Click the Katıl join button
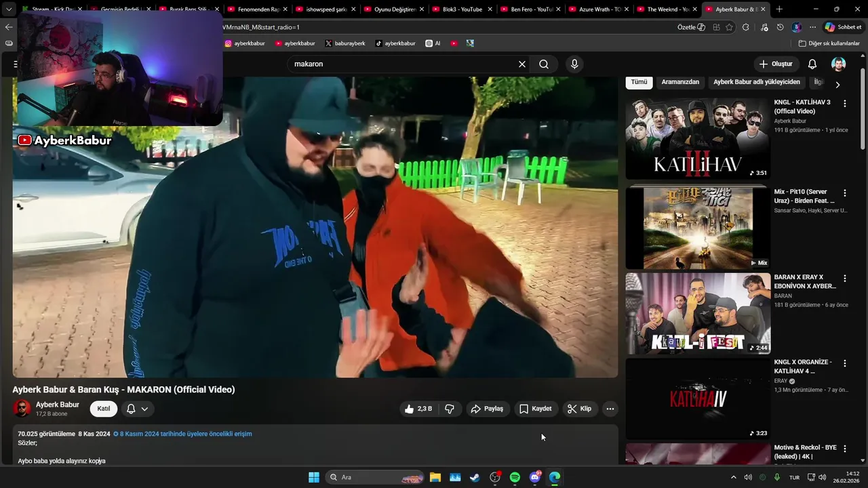 (x=104, y=409)
